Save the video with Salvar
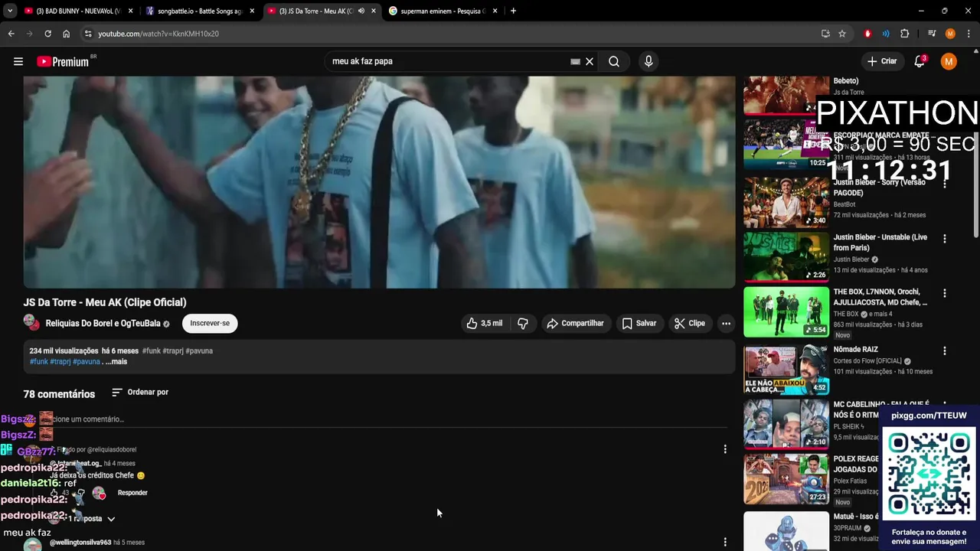Image resolution: width=980 pixels, height=551 pixels. pyautogui.click(x=639, y=323)
